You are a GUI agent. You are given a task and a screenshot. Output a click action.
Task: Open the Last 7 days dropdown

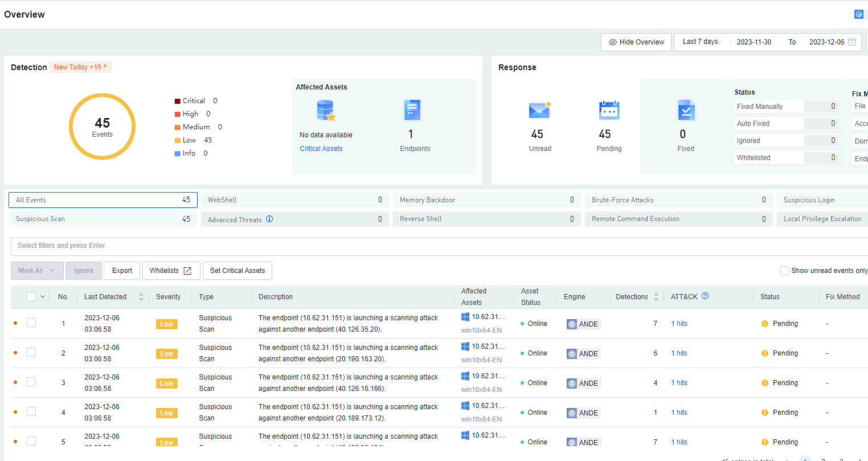coord(702,42)
